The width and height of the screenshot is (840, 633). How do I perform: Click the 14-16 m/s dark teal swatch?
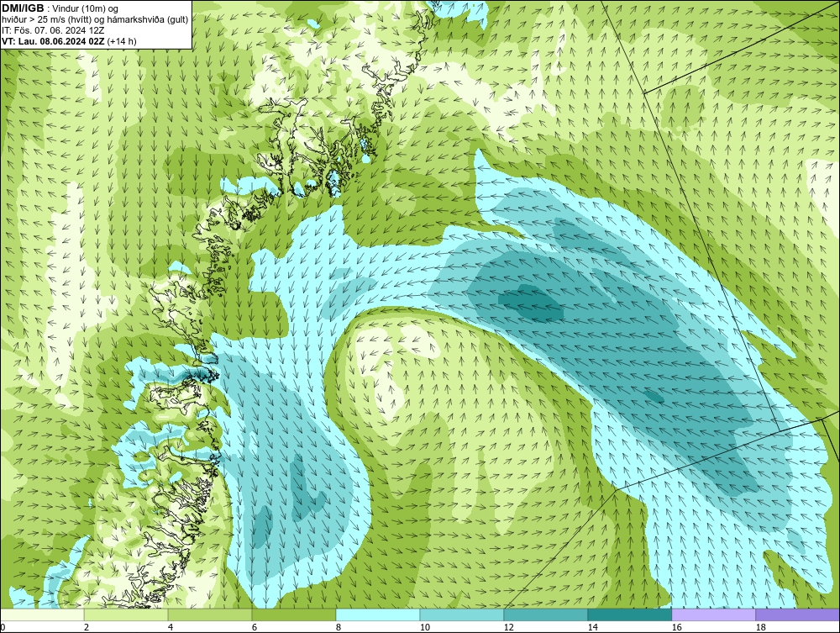pyautogui.click(x=629, y=615)
